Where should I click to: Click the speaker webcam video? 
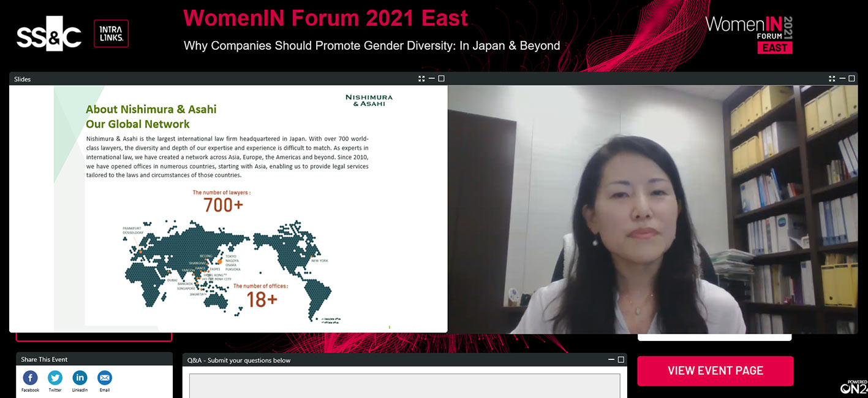point(652,209)
